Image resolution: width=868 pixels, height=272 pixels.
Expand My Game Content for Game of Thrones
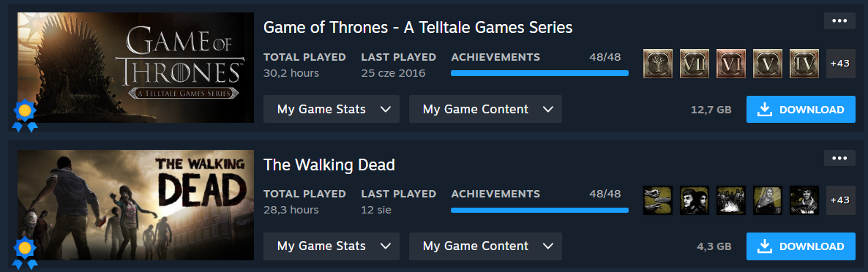(485, 109)
